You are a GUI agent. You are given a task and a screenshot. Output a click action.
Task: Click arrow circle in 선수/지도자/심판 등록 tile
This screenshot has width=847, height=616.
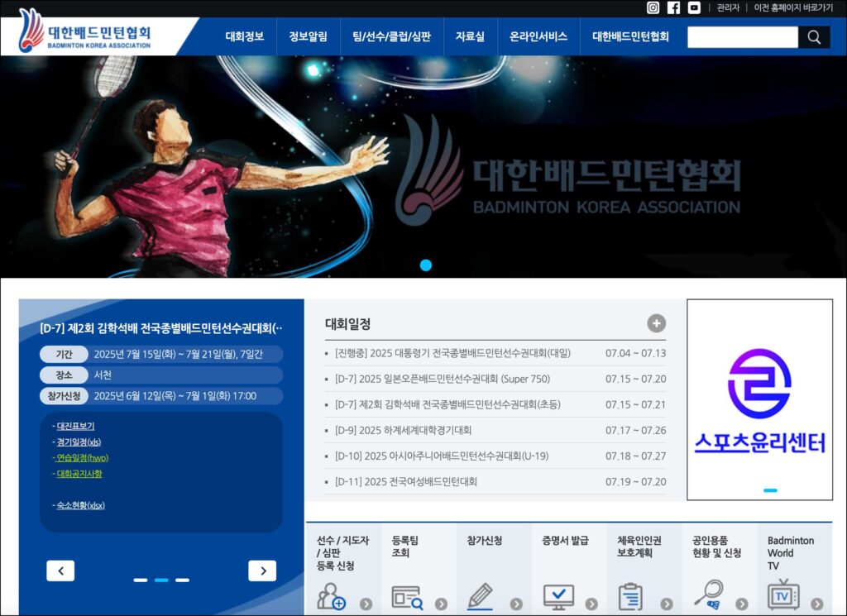[x=366, y=604]
